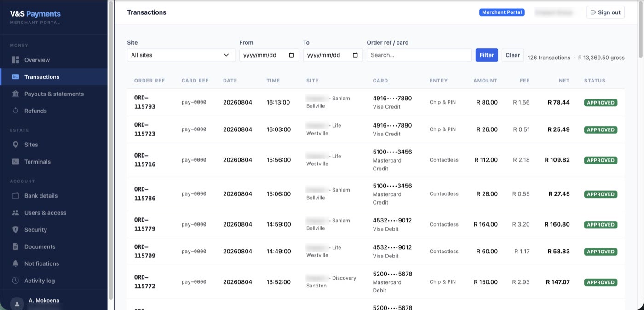This screenshot has height=310, width=644.
Task: Click APPROVED status for ORD-115793
Action: point(601,103)
